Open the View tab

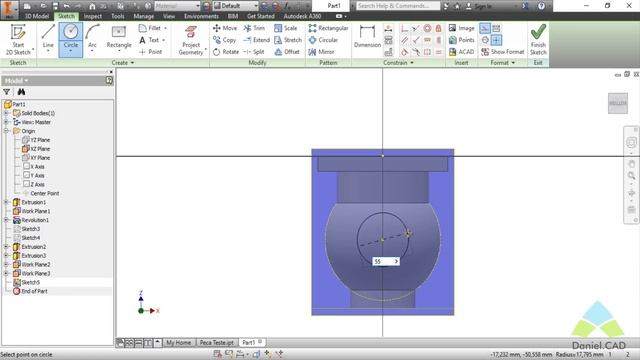coord(169,16)
